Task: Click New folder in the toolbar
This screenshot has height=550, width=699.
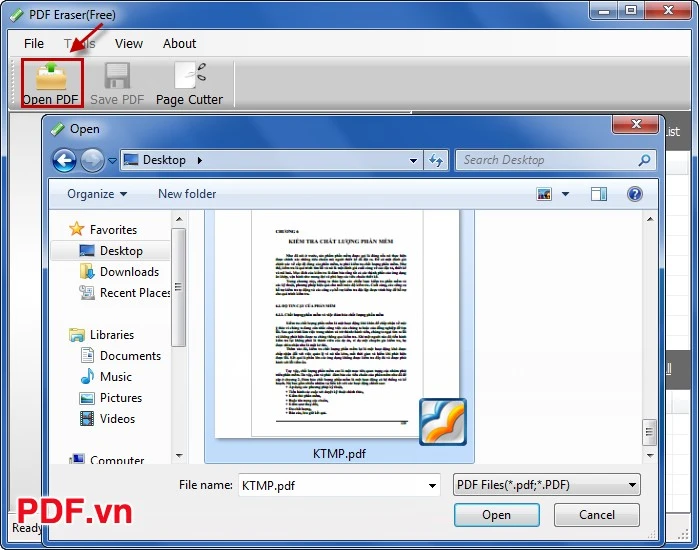Action: pos(187,194)
